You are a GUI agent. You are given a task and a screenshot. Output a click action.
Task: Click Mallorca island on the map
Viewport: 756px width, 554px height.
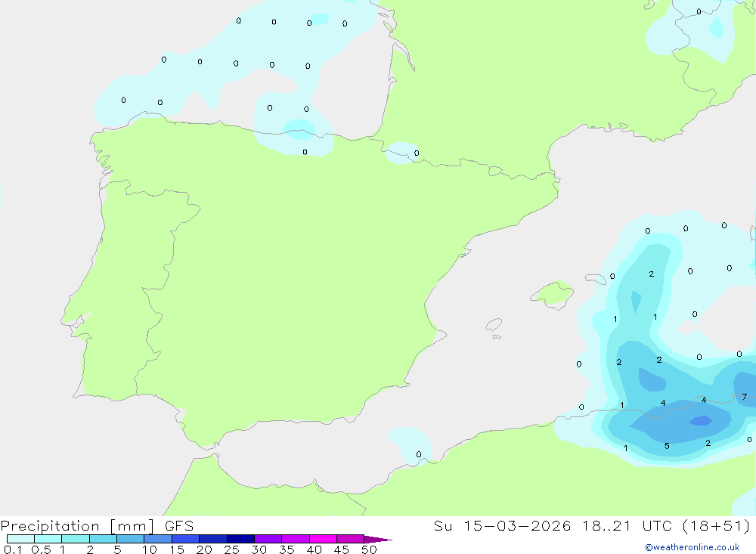(553, 294)
